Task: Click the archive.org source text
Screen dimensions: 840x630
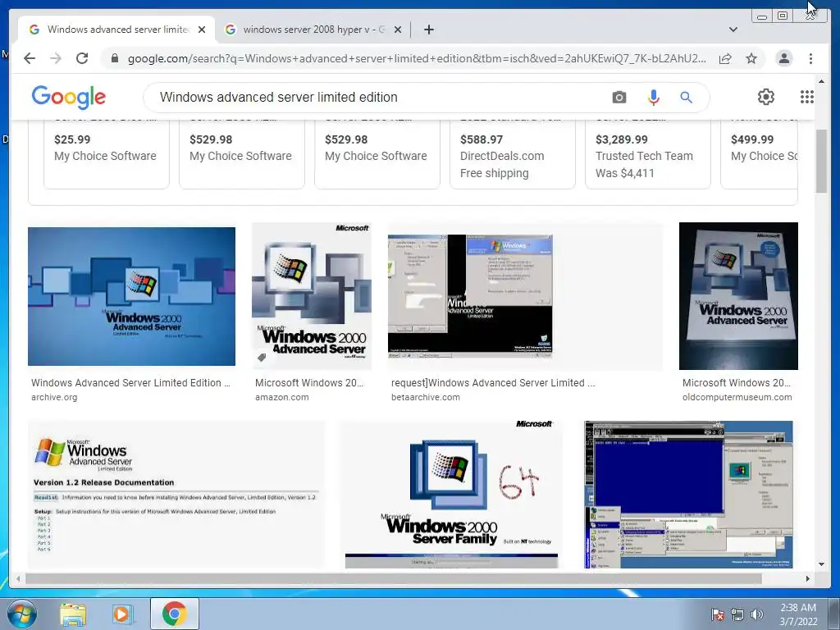Action: tap(54, 397)
